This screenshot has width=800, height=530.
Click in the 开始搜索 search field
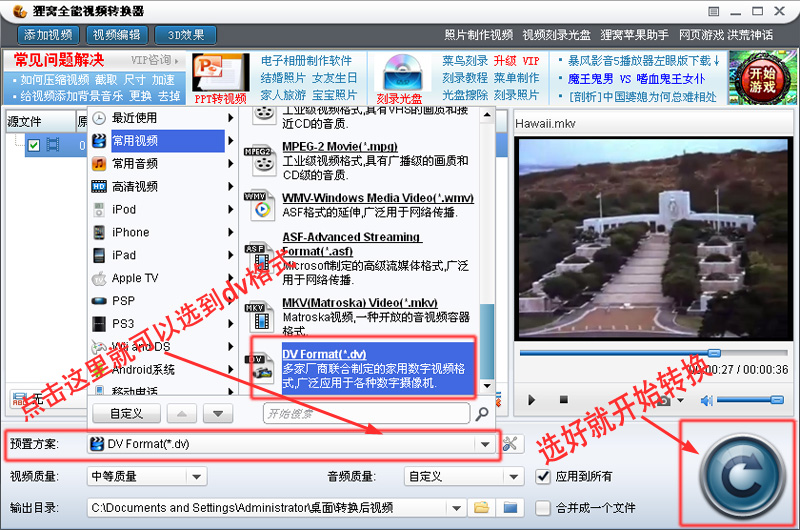(x=366, y=414)
